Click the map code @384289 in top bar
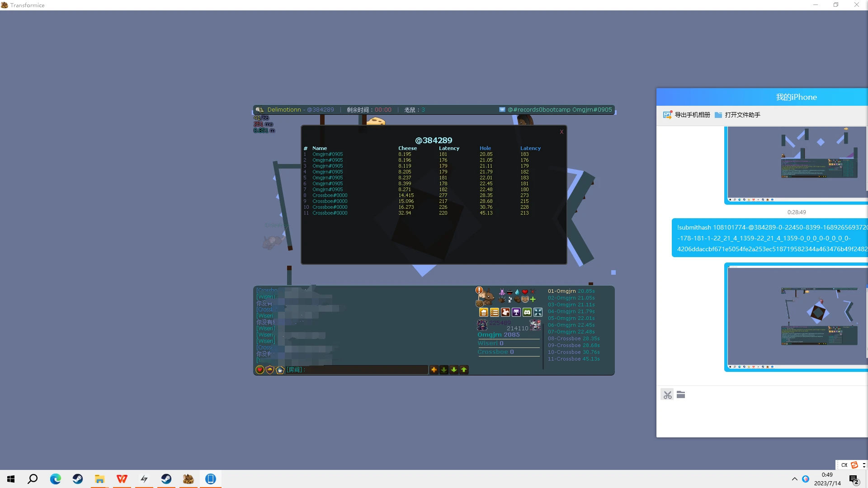868x488 pixels. 321,110
